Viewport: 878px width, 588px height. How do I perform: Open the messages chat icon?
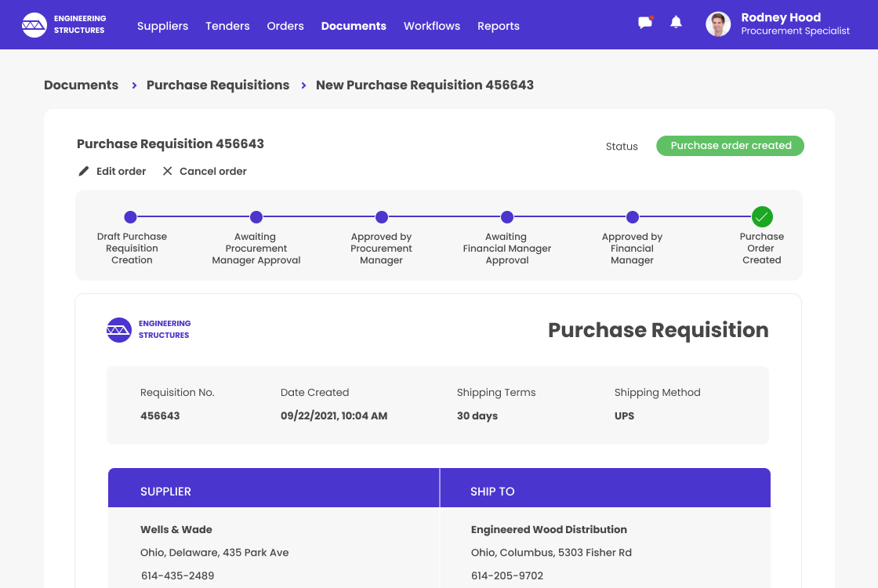pyautogui.click(x=644, y=22)
